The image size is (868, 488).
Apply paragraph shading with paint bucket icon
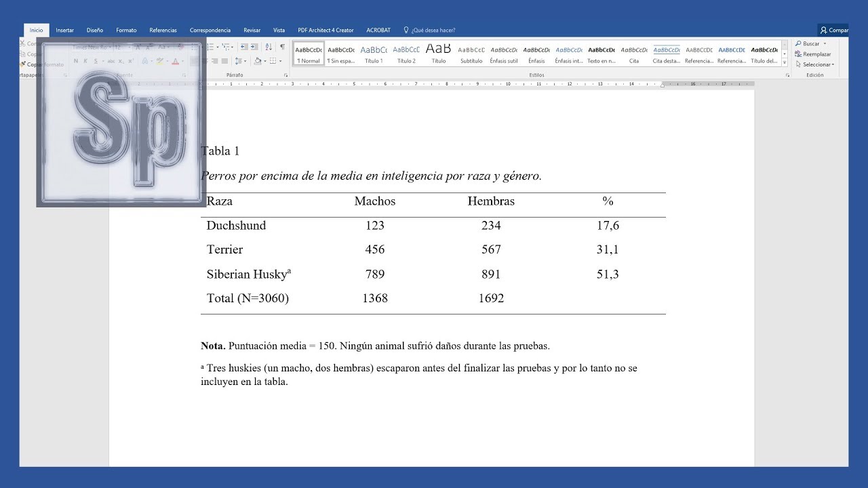click(x=258, y=61)
